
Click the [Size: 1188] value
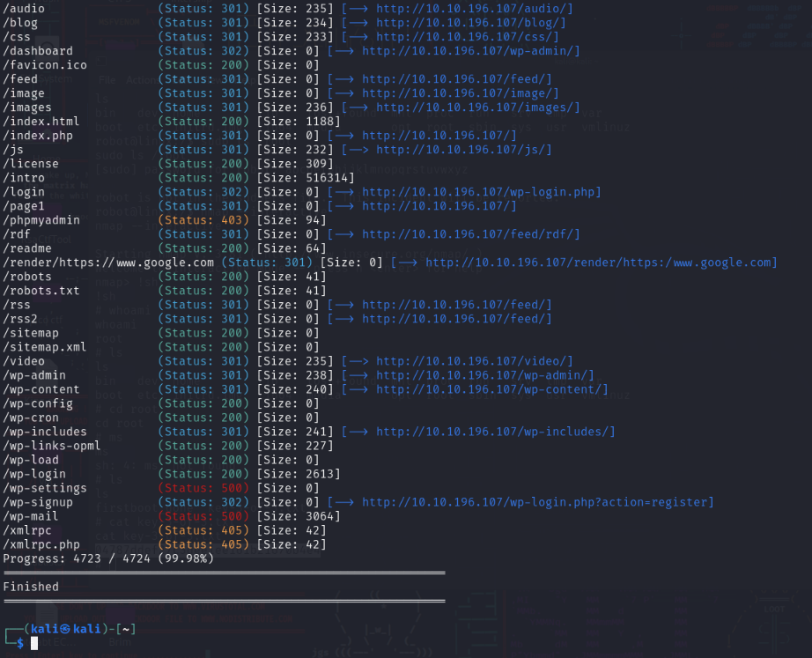tap(299, 122)
